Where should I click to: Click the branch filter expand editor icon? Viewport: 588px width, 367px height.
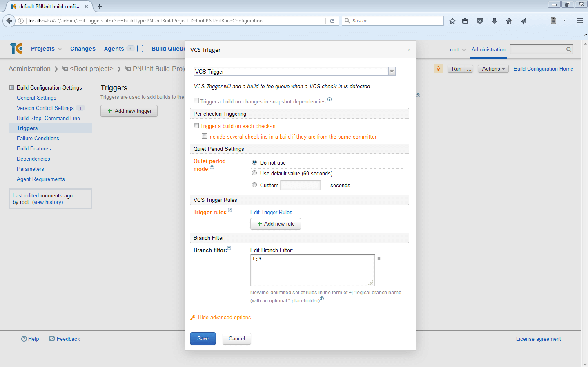point(379,259)
